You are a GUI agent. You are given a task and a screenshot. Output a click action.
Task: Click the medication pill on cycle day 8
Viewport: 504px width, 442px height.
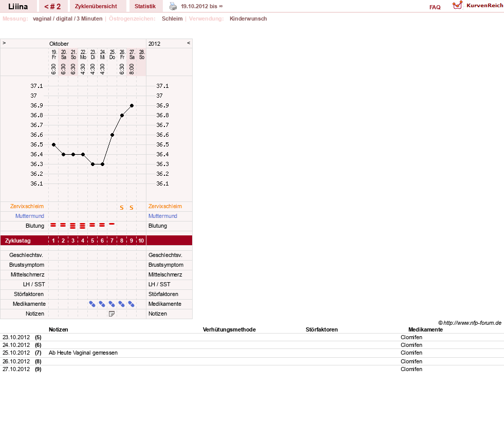[x=121, y=304]
